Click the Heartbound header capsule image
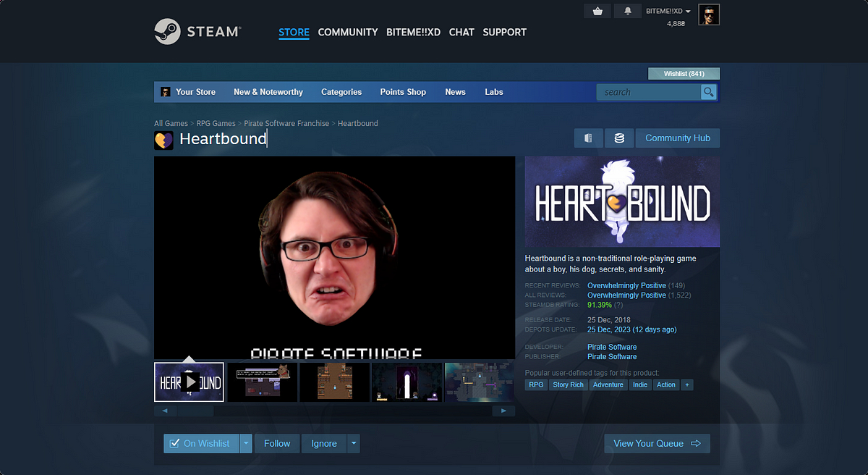 click(622, 201)
